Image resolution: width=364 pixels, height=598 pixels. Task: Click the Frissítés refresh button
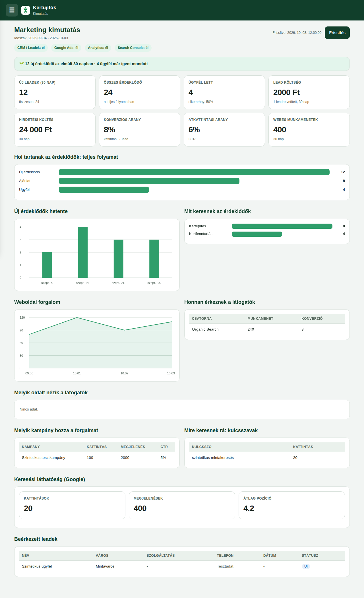click(337, 33)
